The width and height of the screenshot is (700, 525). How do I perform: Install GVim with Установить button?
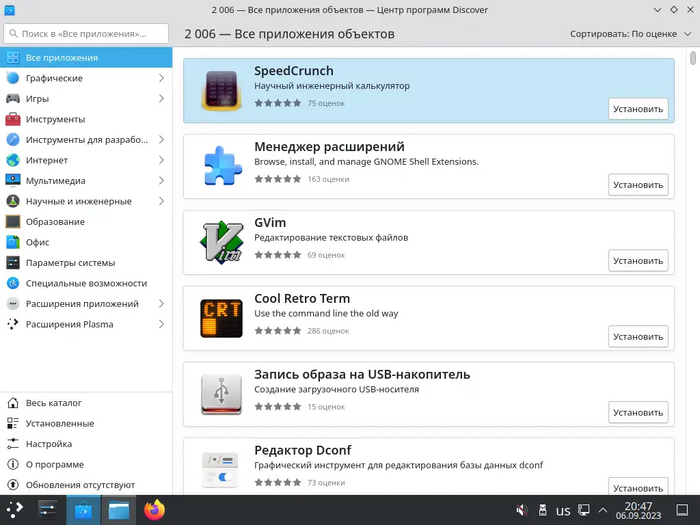click(637, 261)
